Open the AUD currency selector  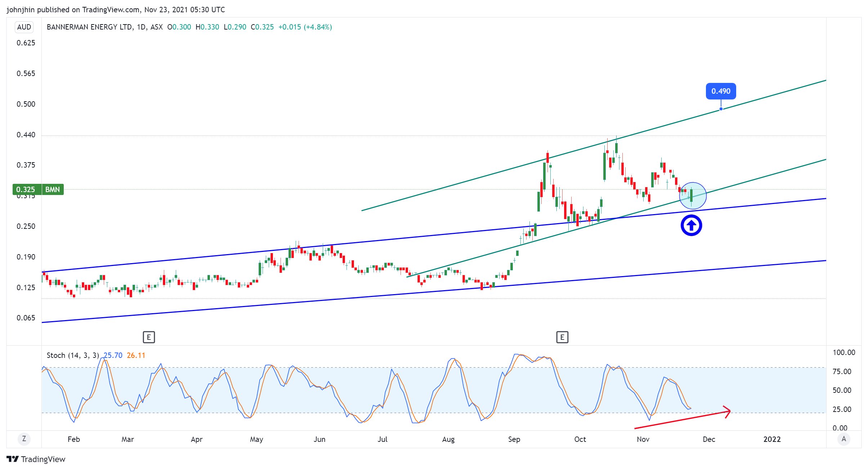click(24, 27)
